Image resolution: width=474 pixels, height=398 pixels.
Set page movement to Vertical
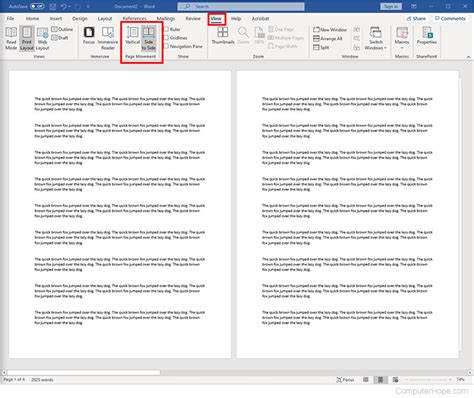tap(133, 36)
